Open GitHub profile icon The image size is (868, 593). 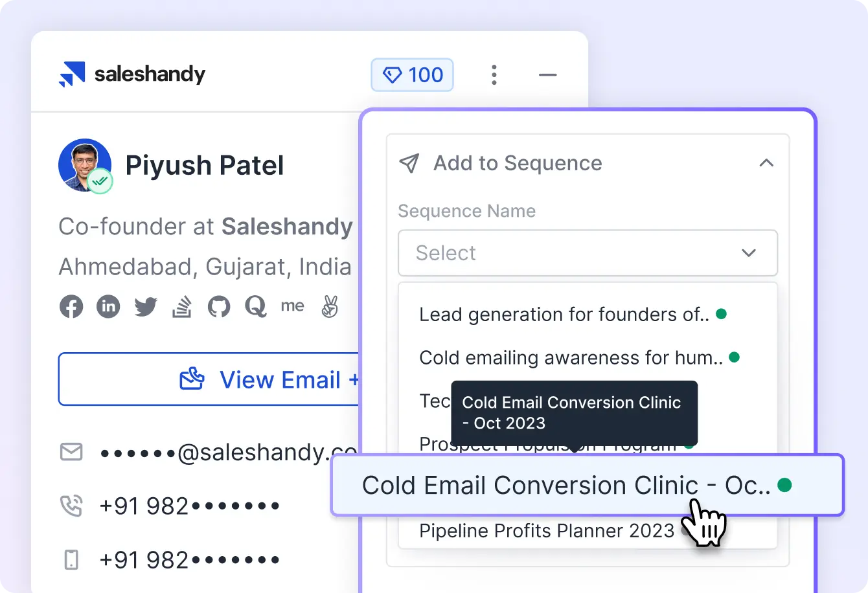219,306
